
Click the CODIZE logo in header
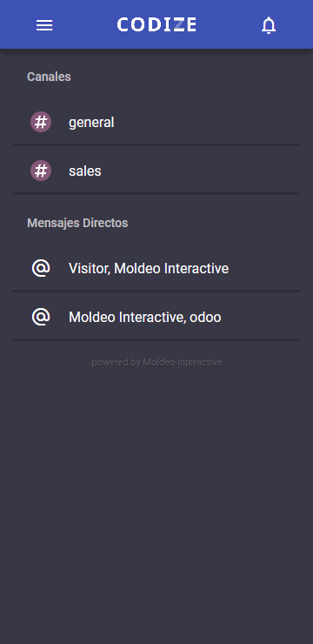(x=156, y=24)
